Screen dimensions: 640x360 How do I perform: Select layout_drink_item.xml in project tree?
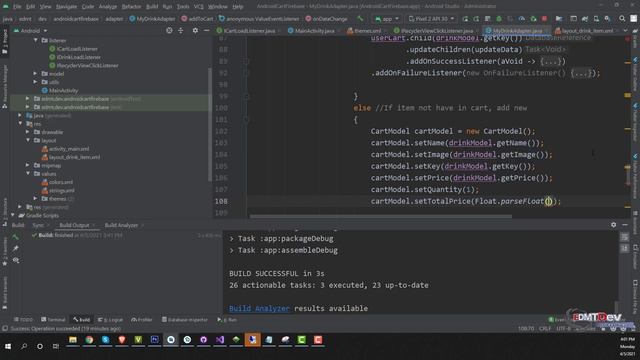[74, 157]
